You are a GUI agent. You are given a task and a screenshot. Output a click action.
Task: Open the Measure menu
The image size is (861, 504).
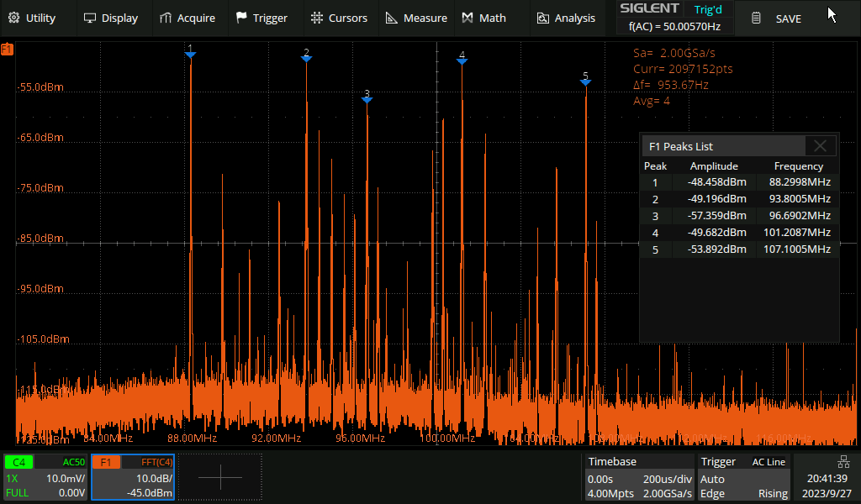pos(416,18)
